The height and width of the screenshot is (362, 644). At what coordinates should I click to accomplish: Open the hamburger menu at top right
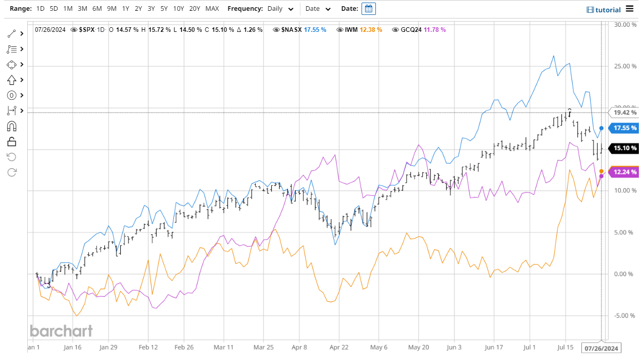tap(630, 9)
